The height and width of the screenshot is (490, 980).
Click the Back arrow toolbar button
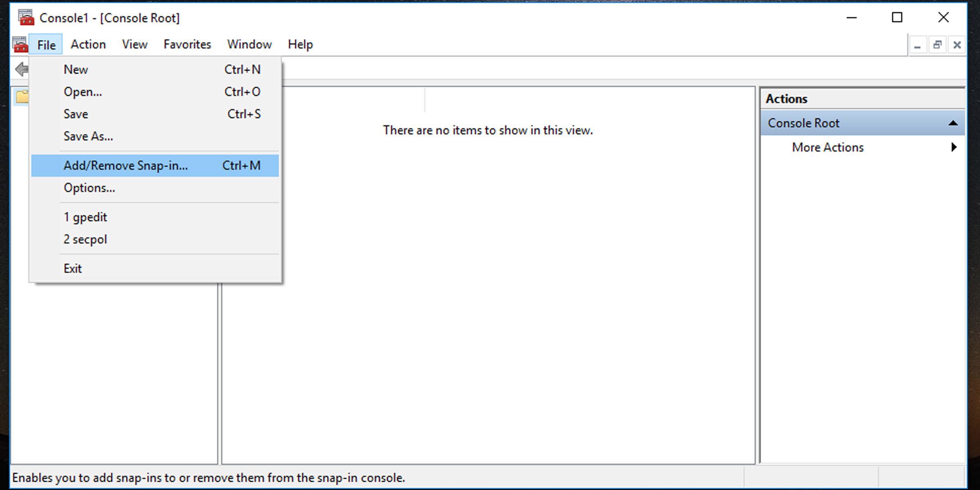(x=21, y=69)
